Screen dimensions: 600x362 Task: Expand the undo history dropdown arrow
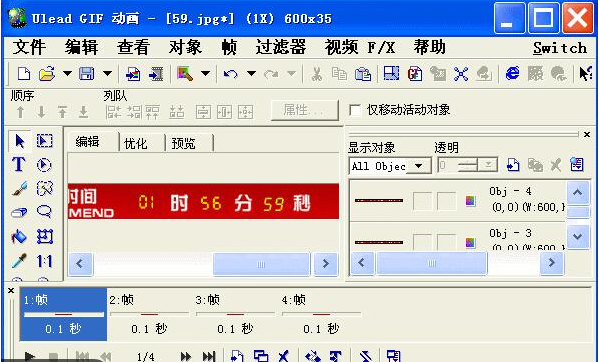tap(251, 73)
